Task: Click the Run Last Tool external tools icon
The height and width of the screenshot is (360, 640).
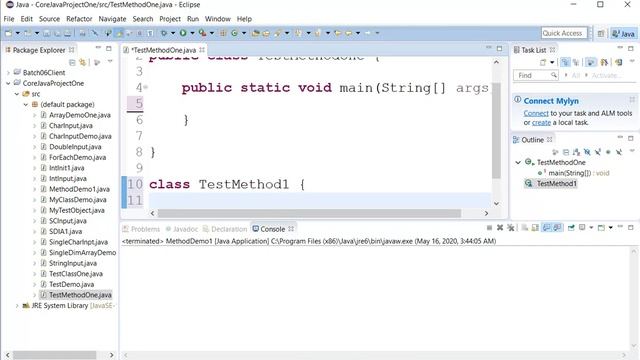Action: [x=202, y=33]
